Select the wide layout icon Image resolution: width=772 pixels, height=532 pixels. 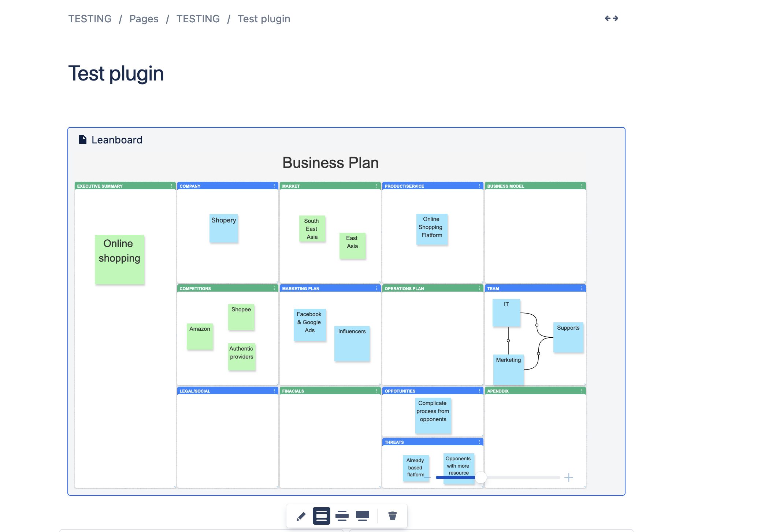pyautogui.click(x=342, y=516)
